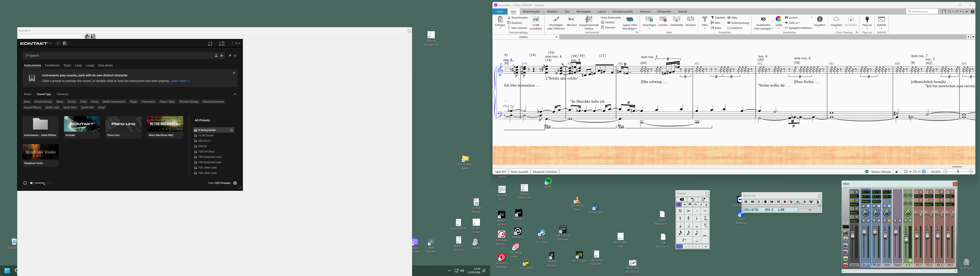Open the Inspektor in Sibelius ribbon
Viewport: 980px width, 276px height.
click(x=820, y=21)
